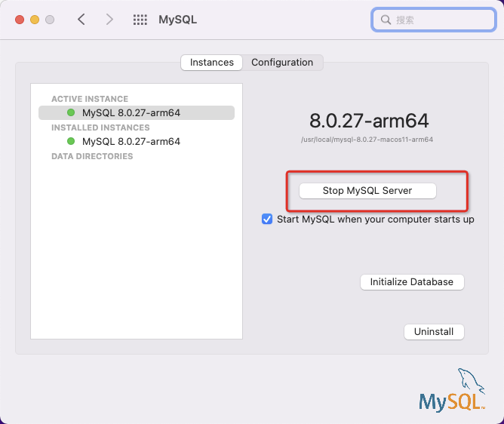This screenshot has width=504, height=424.
Task: Minimize window with yellow button
Action: click(35, 20)
